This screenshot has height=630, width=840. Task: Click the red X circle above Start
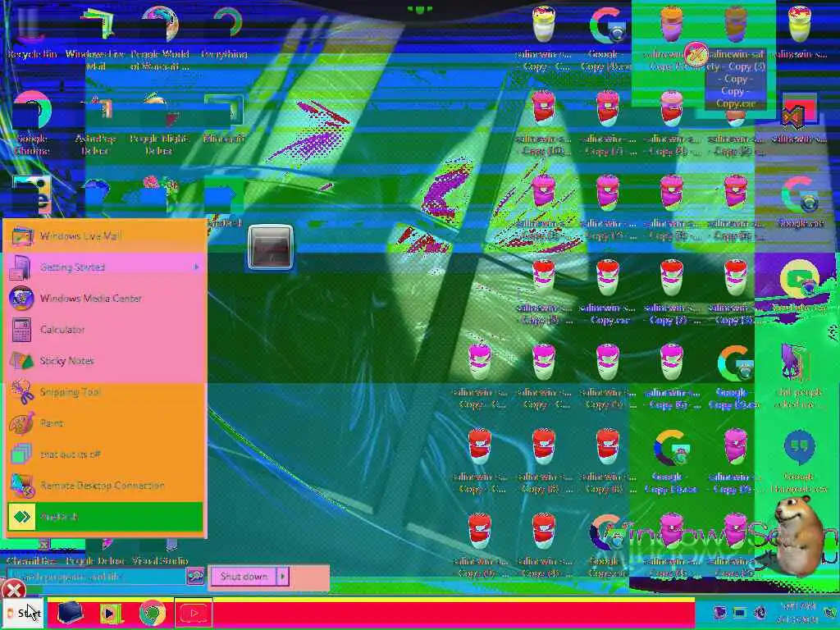pyautogui.click(x=13, y=591)
